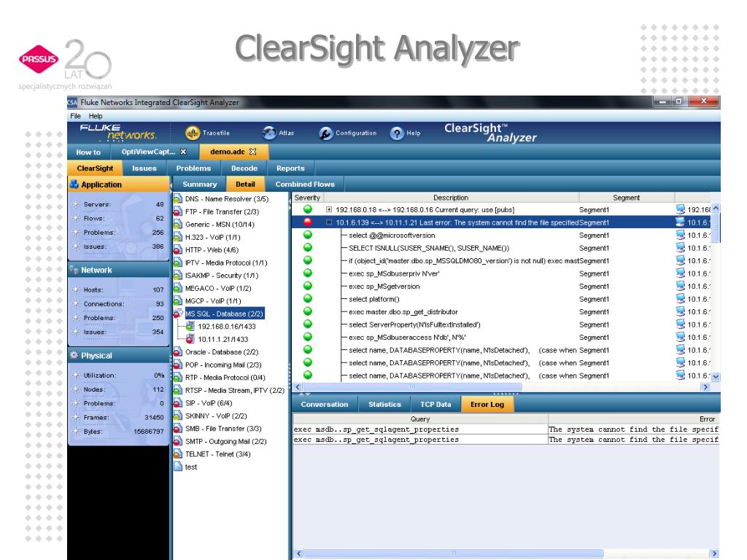Open the Atlas toolbar icon
The image size is (747, 560).
pos(269,133)
